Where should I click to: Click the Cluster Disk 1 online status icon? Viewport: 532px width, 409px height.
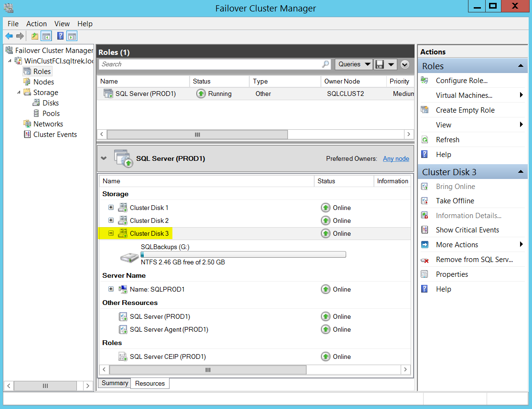pyautogui.click(x=325, y=208)
